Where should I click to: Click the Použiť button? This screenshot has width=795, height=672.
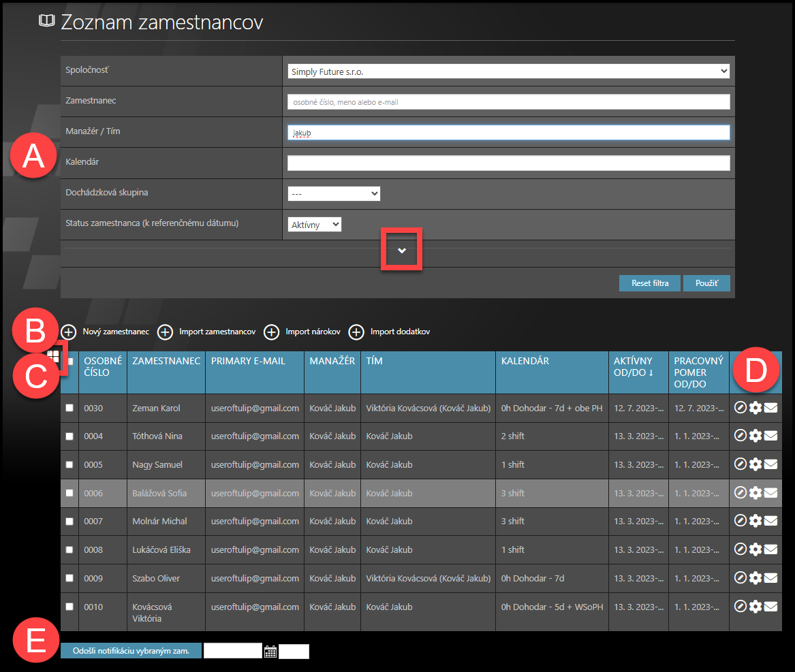(x=707, y=283)
